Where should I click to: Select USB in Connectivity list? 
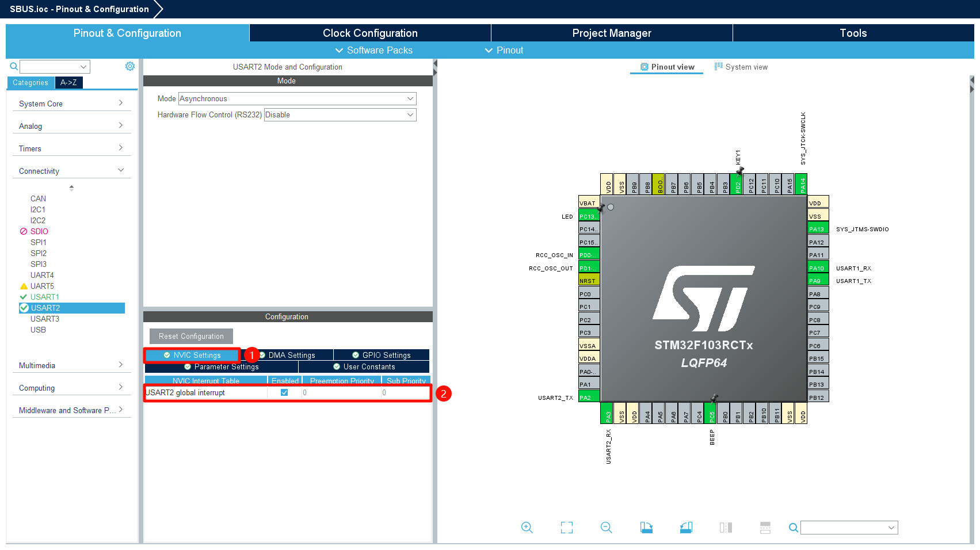point(38,330)
